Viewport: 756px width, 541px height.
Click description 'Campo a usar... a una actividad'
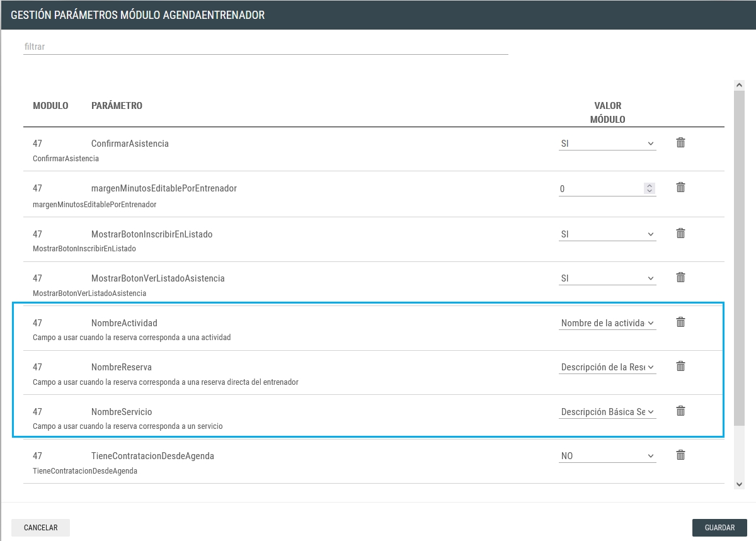(x=132, y=338)
